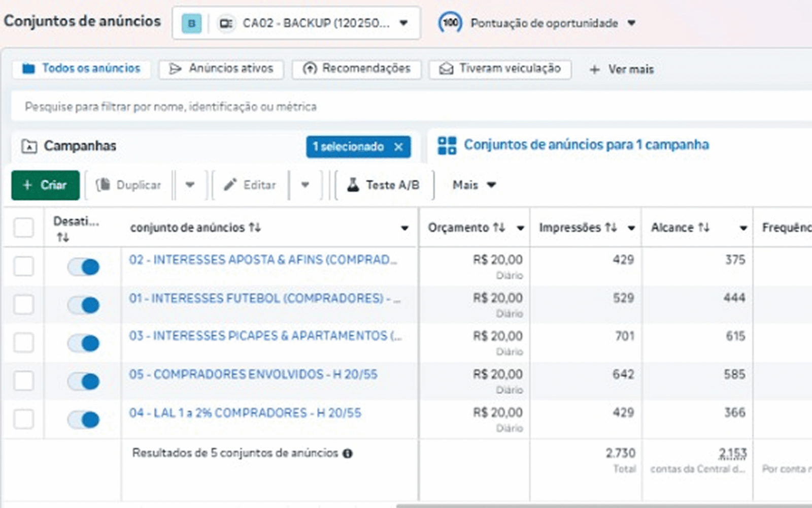Toggle off ad set 02 Interesses Aposta
Screen dimensions: 812x508
tap(84, 267)
